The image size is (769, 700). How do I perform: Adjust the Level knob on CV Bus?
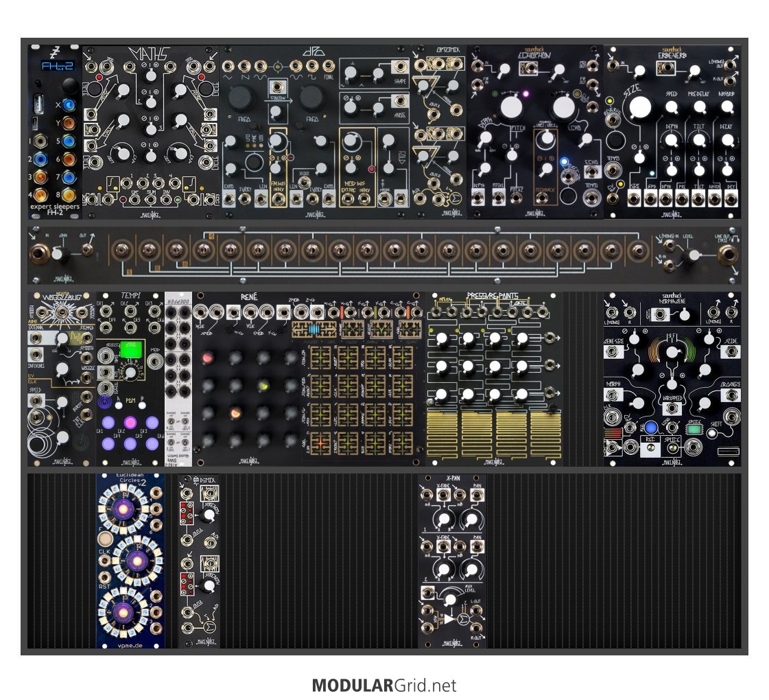coord(694,255)
